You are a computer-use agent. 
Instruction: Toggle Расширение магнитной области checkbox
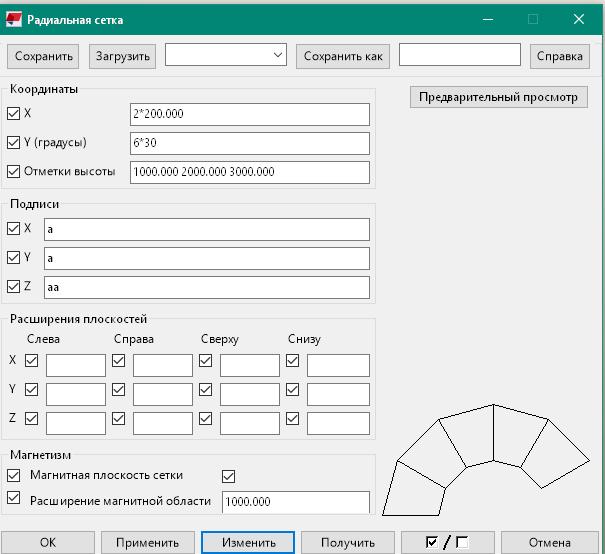tap(14, 498)
